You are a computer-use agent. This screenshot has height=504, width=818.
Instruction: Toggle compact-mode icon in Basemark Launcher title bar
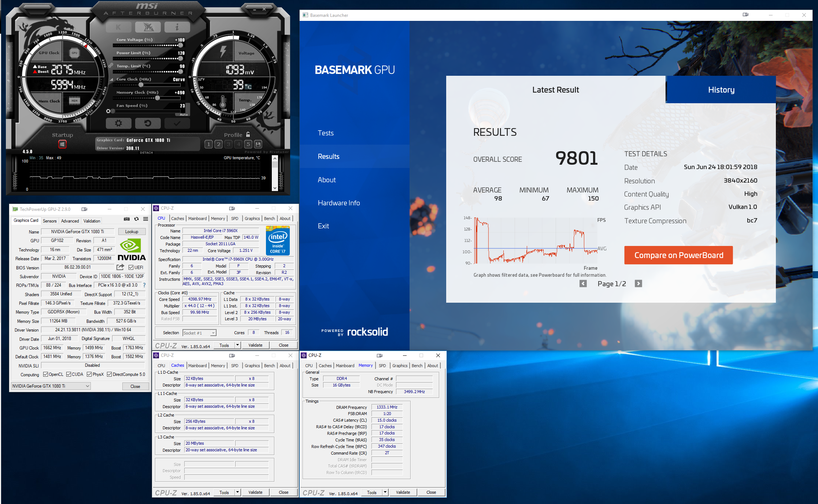coord(745,15)
